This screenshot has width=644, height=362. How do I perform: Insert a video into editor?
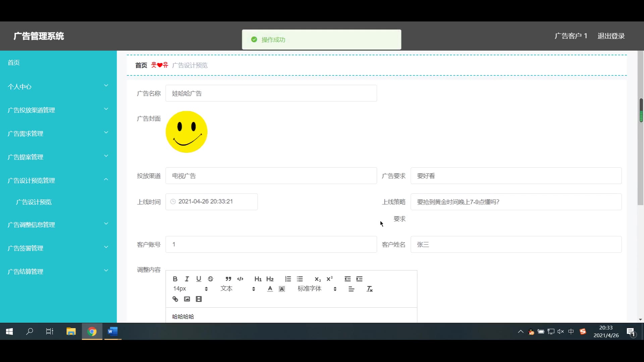199,299
